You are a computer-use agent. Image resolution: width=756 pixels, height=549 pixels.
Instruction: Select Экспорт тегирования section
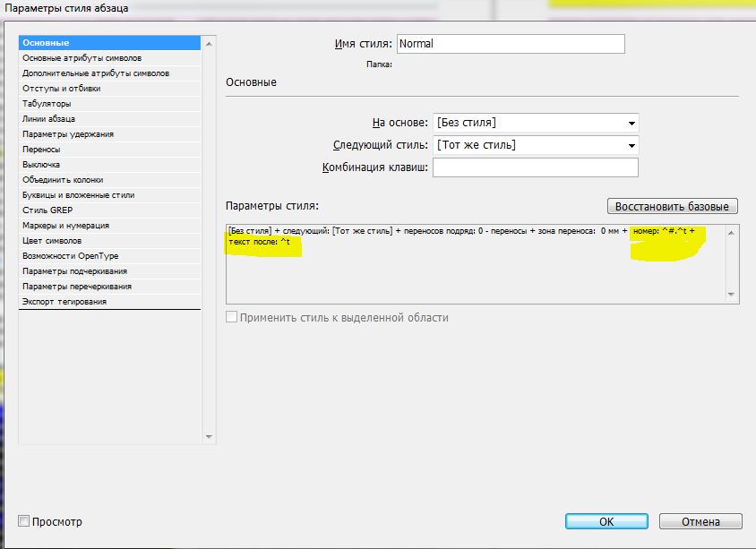tap(109, 301)
